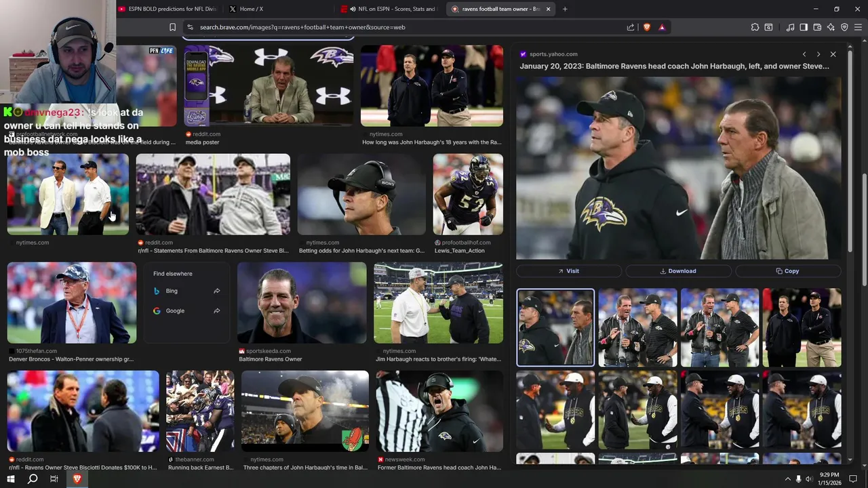Click the Visit button under the preview

click(x=569, y=271)
